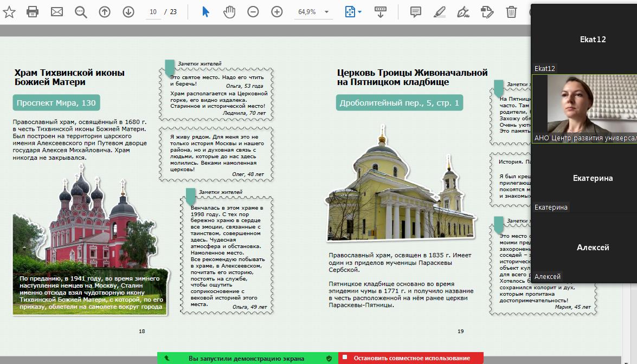Click the 64,9% zoom value field
This screenshot has width=637, height=364.
307,12
